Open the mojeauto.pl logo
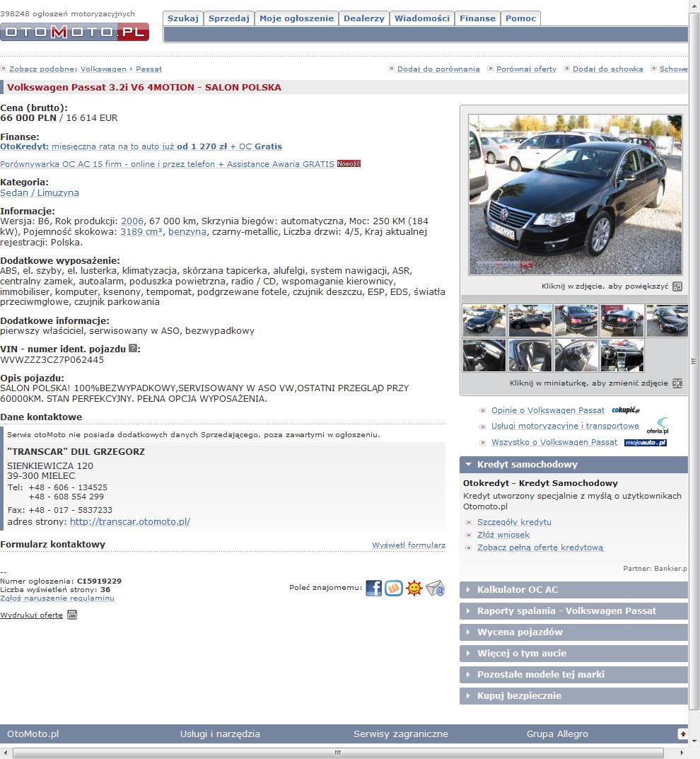This screenshot has width=700, height=759. click(646, 442)
